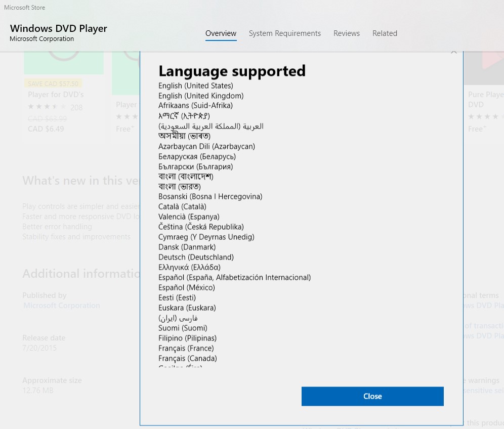Click Català (Català) entry

pos(182,206)
